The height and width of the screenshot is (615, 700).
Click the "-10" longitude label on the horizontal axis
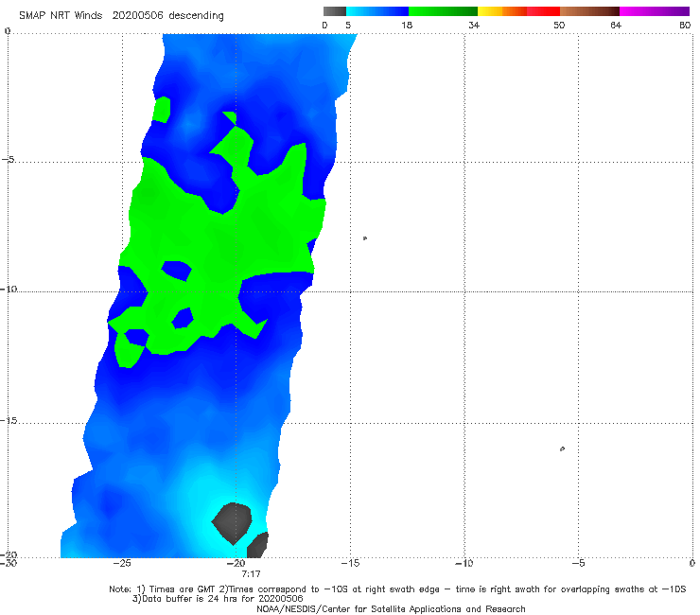pyautogui.click(x=464, y=563)
